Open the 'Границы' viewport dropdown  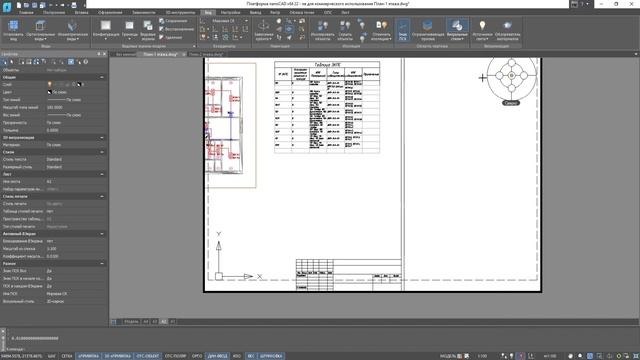pyautogui.click(x=130, y=30)
